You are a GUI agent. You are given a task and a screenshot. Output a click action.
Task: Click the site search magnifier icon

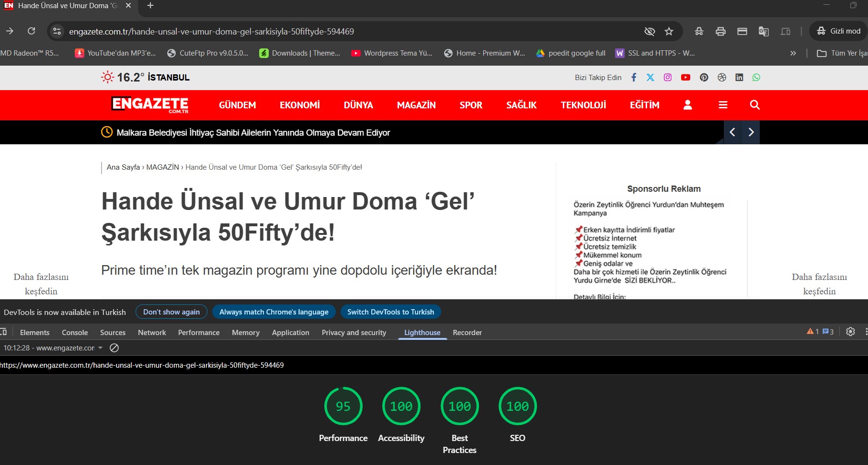pyautogui.click(x=754, y=105)
